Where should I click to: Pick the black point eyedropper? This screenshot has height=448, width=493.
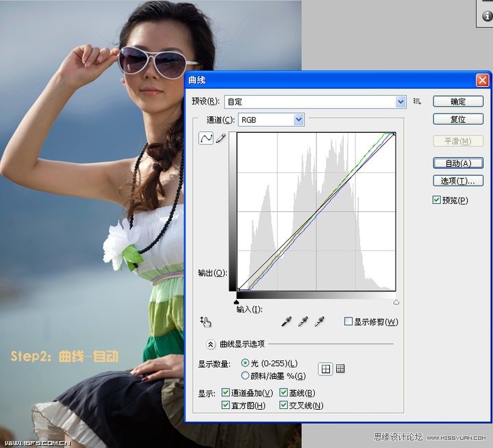286,321
